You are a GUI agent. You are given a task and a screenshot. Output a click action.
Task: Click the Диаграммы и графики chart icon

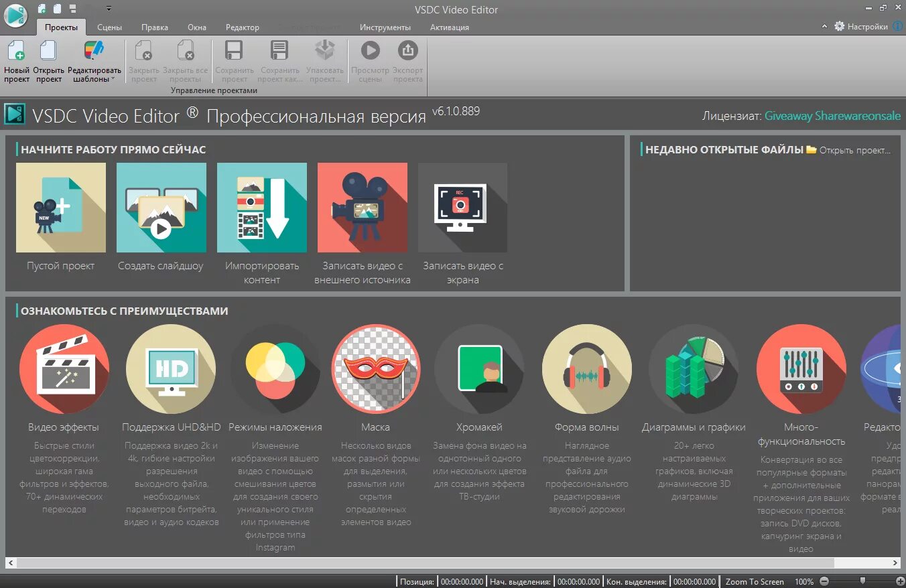694,370
